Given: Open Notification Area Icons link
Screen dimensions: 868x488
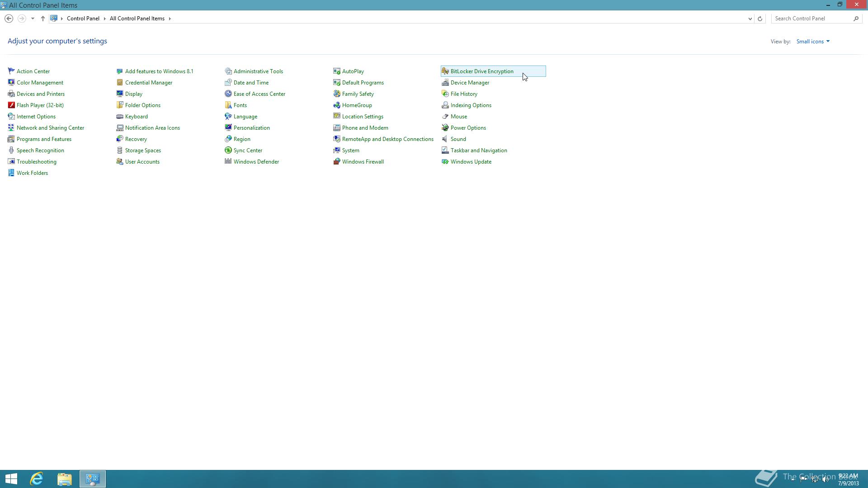Looking at the screenshot, I should 152,127.
